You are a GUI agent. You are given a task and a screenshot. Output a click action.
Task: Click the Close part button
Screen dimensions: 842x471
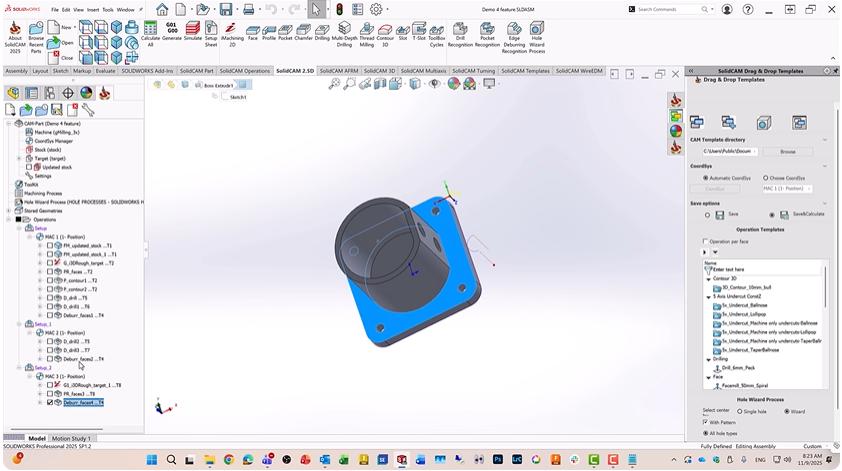(61, 57)
